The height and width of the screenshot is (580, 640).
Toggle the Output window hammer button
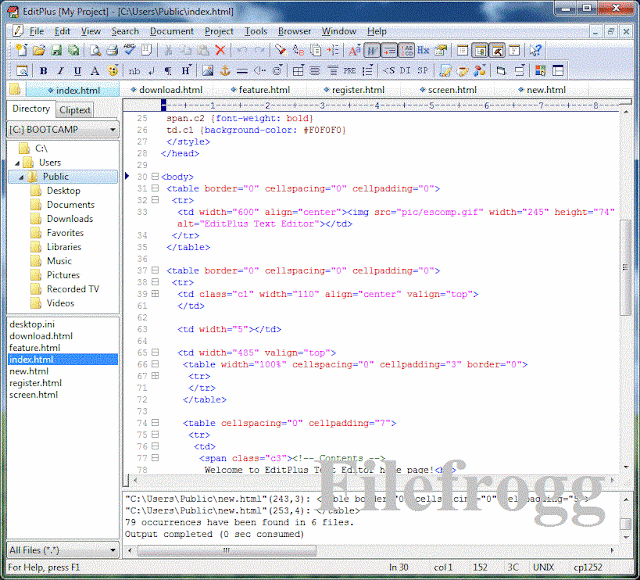[497, 51]
